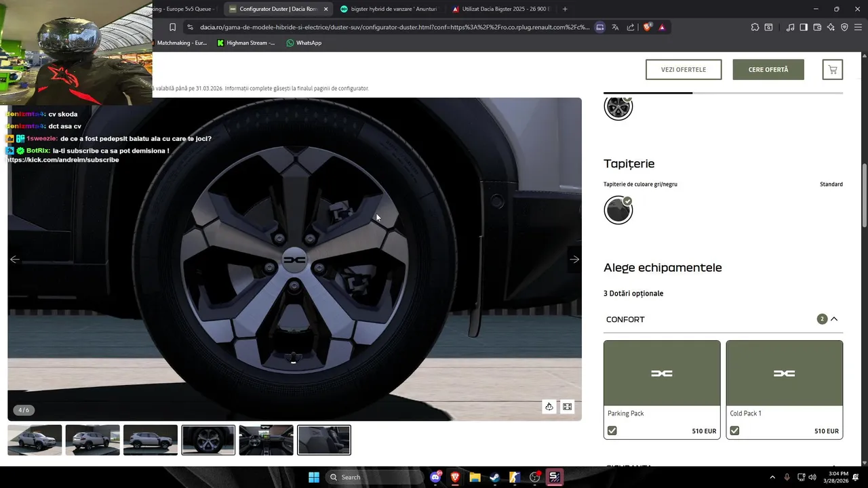Select the grey/black upholstery swatch
Viewport: 868px width, 488px height.
pos(618,210)
